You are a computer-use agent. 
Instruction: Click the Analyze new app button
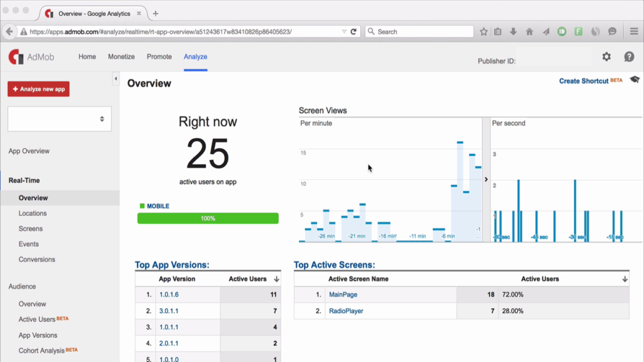tap(39, 89)
